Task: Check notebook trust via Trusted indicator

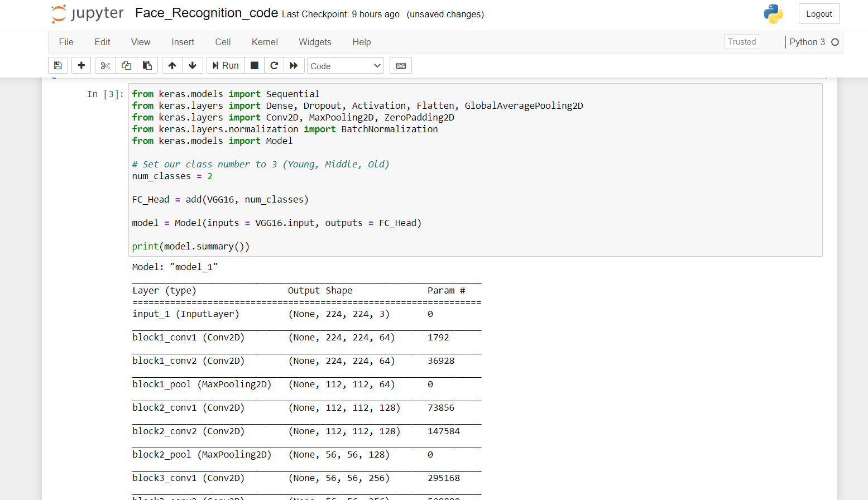Action: pyautogui.click(x=742, y=41)
